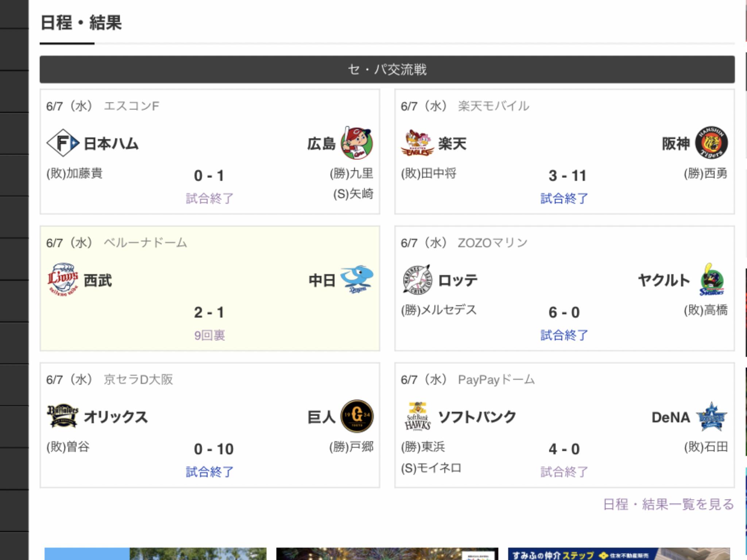Click 日程・結果一覧を見る link
The height and width of the screenshot is (560, 747).
(668, 504)
